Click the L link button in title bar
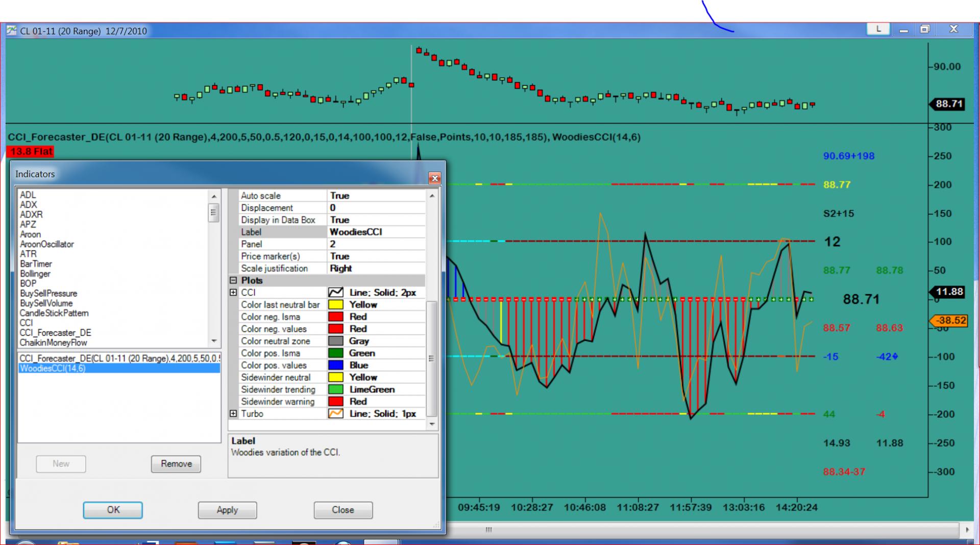The image size is (980, 545). point(878,29)
